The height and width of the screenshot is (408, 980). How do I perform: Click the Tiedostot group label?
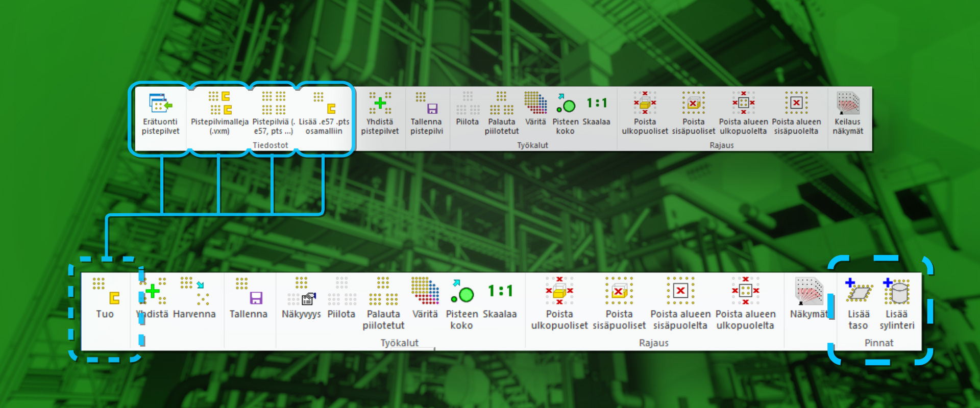coord(271,145)
